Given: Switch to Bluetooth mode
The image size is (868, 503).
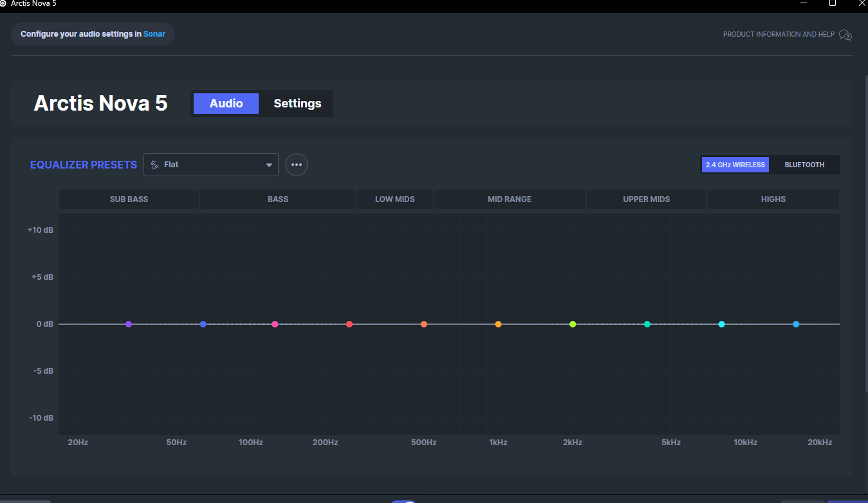Looking at the screenshot, I should point(804,165).
